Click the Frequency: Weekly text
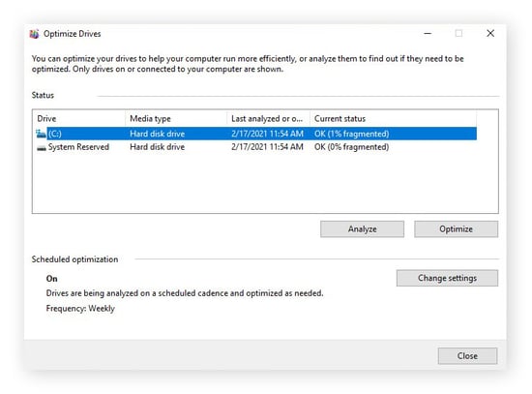Screen dimensions: 532x394 (x=80, y=309)
